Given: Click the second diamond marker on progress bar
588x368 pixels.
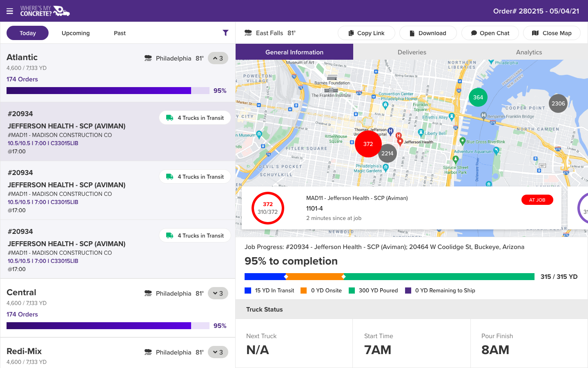Looking at the screenshot, I should (343, 277).
